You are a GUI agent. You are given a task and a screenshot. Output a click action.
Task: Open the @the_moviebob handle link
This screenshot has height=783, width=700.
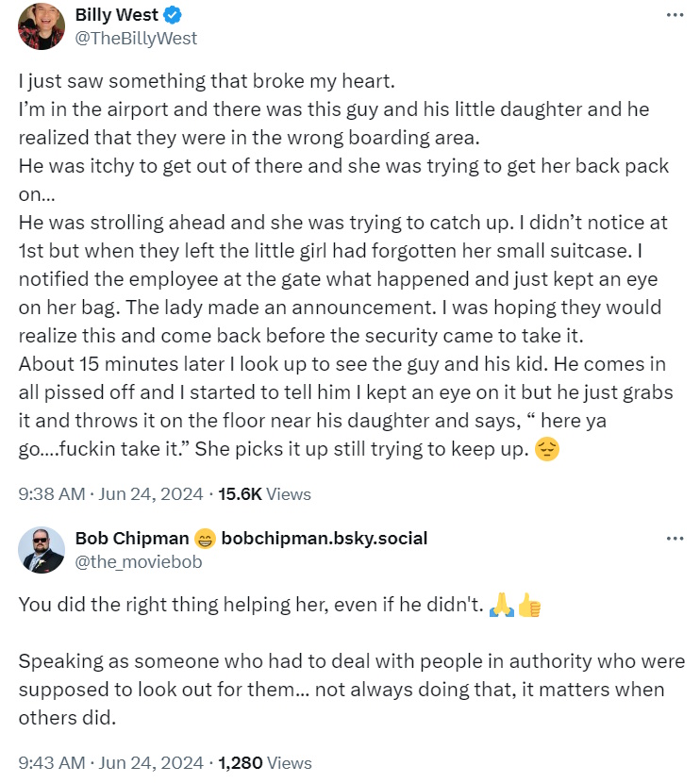(x=139, y=561)
